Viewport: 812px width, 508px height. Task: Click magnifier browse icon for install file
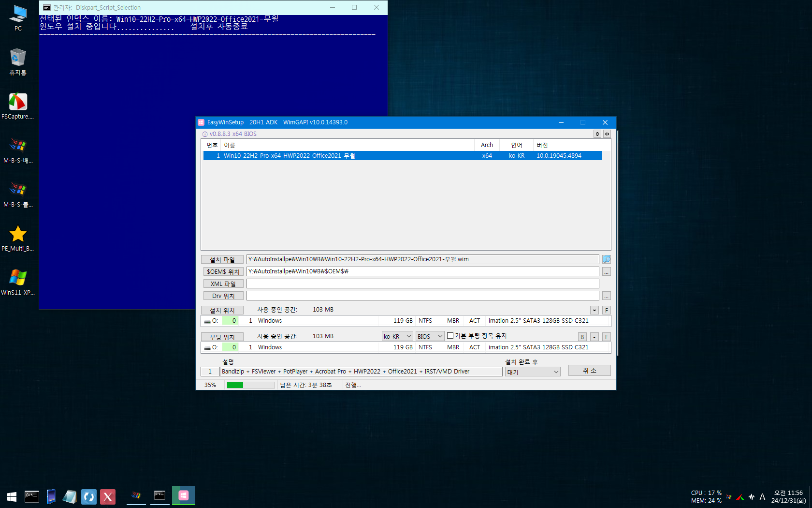point(607,259)
